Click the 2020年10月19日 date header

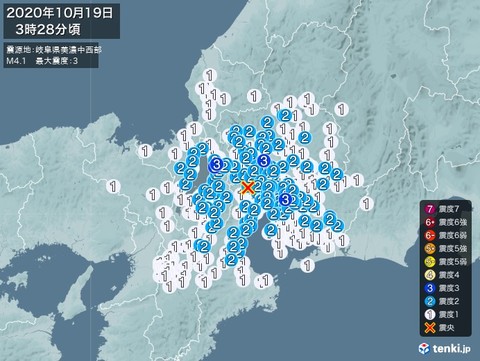(60, 13)
